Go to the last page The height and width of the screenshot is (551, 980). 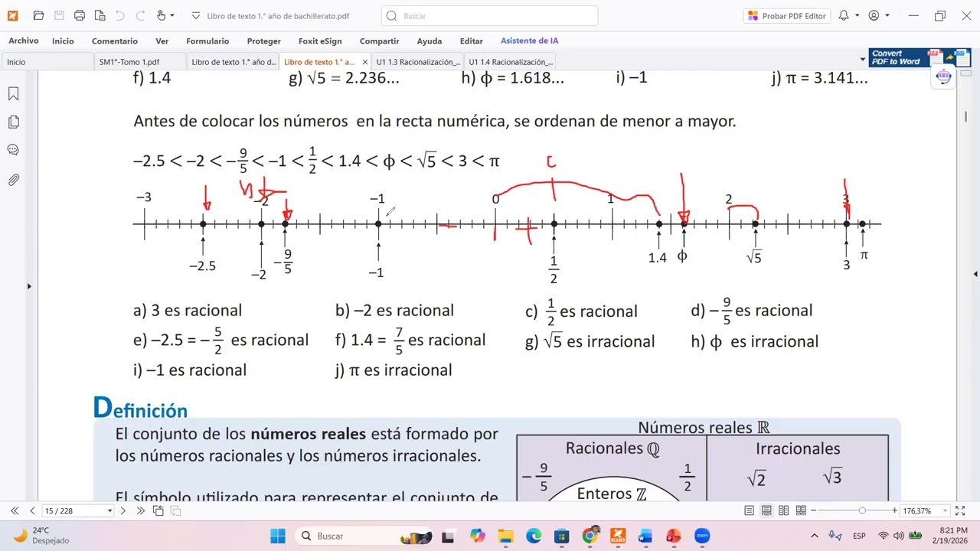pyautogui.click(x=140, y=510)
